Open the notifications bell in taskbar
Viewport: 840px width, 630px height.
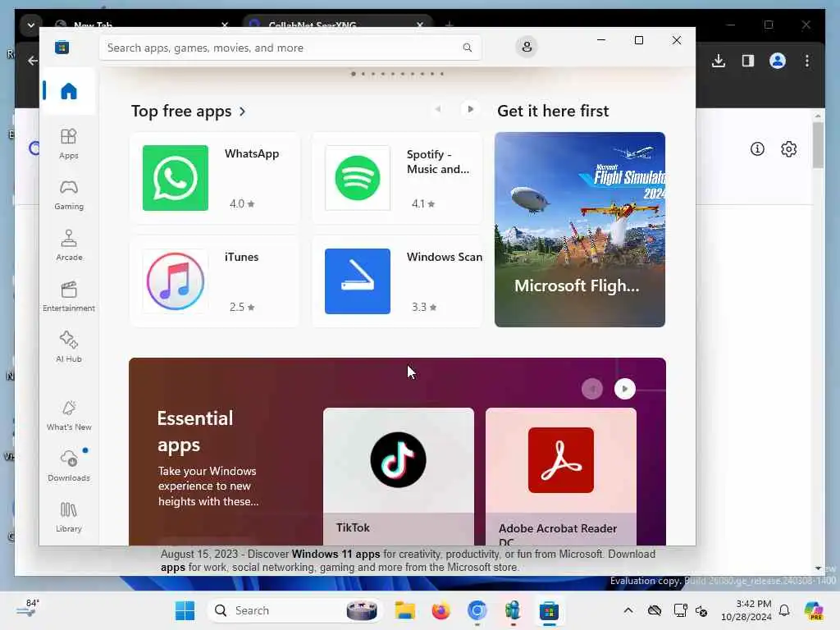784,610
